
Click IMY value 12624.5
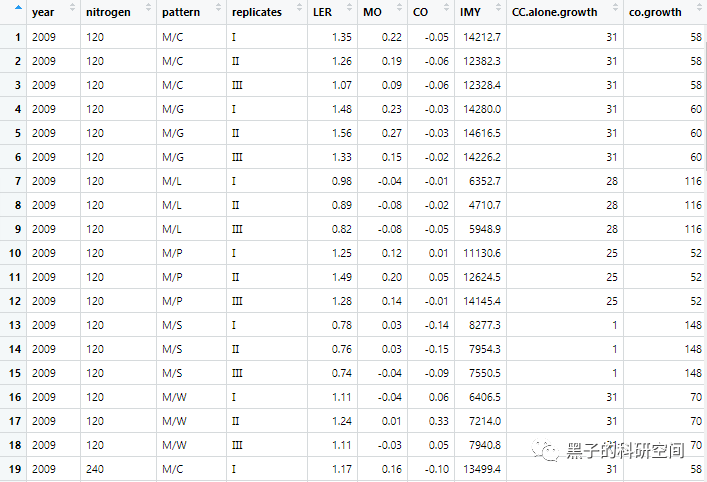pos(482,277)
